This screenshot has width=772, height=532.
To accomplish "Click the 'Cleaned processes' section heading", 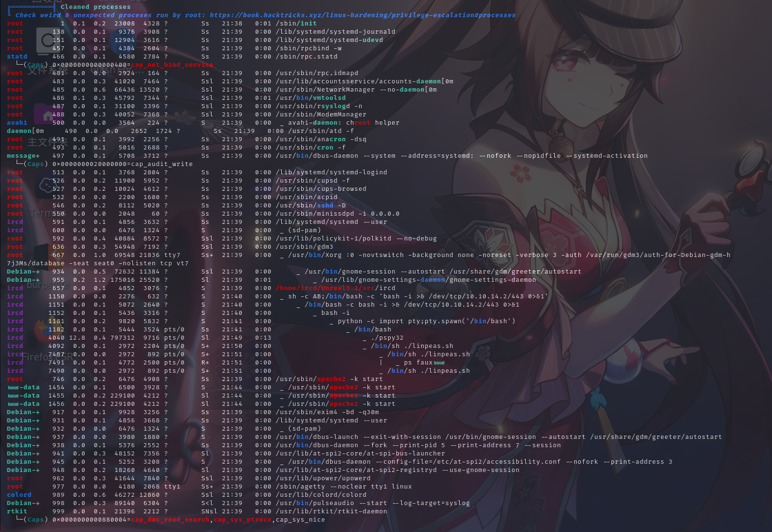I will (96, 7).
